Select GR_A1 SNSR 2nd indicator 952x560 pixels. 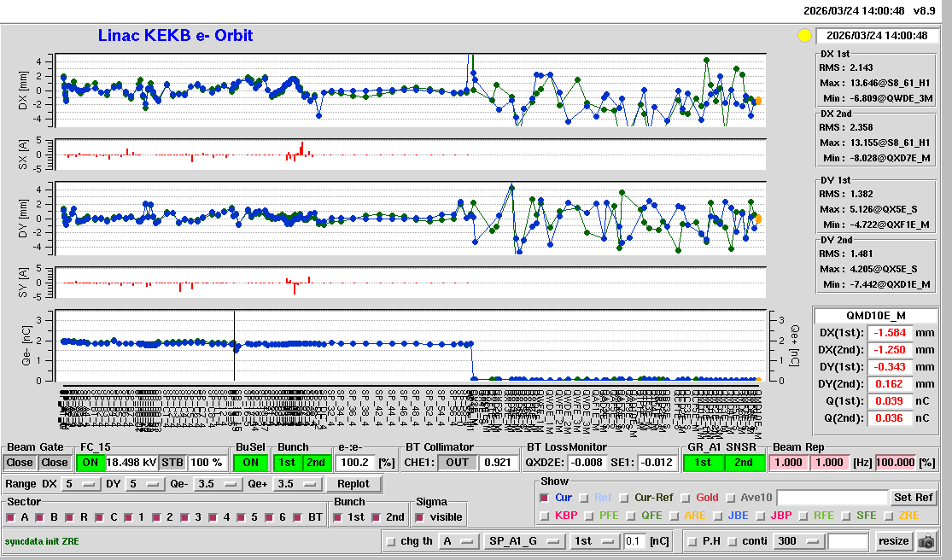click(744, 463)
